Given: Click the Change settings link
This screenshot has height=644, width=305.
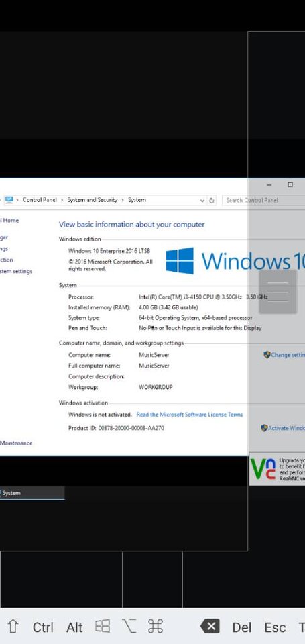Looking at the screenshot, I should pos(288,355).
